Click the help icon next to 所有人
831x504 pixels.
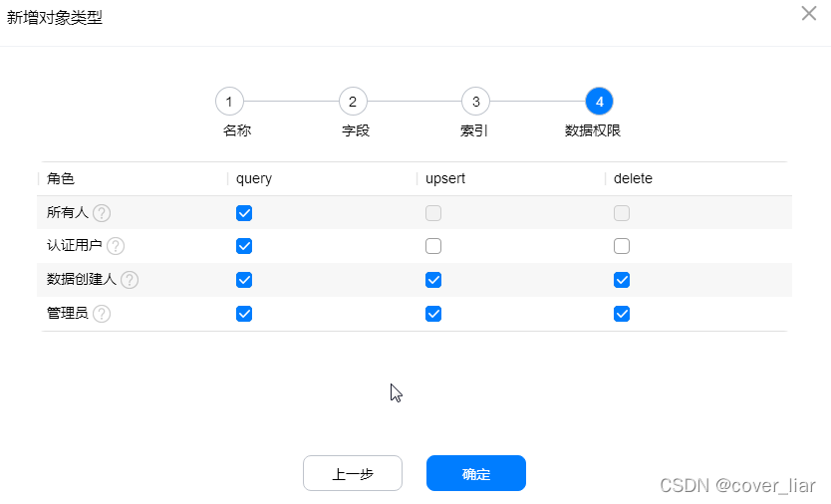102,213
